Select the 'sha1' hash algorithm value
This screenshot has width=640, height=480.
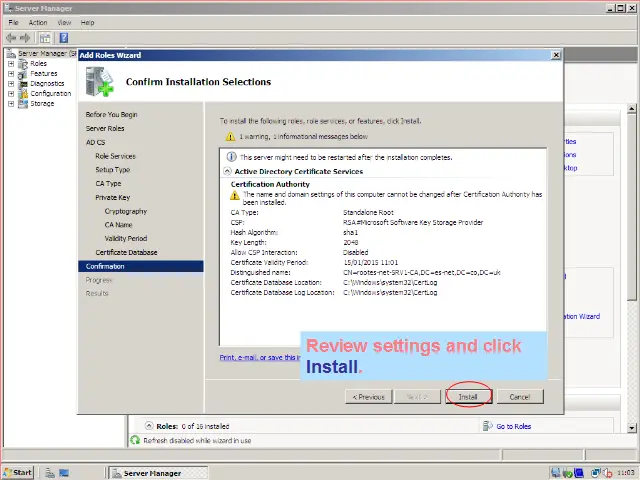click(x=351, y=233)
